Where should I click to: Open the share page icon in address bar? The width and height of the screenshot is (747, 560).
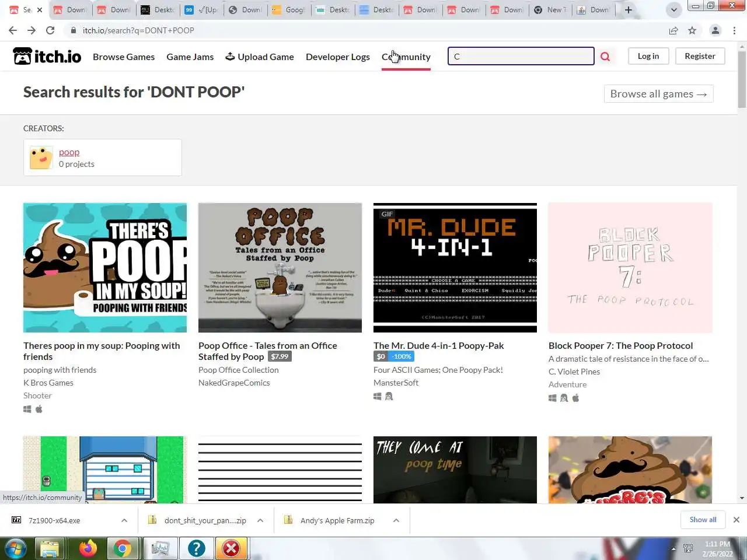point(673,30)
